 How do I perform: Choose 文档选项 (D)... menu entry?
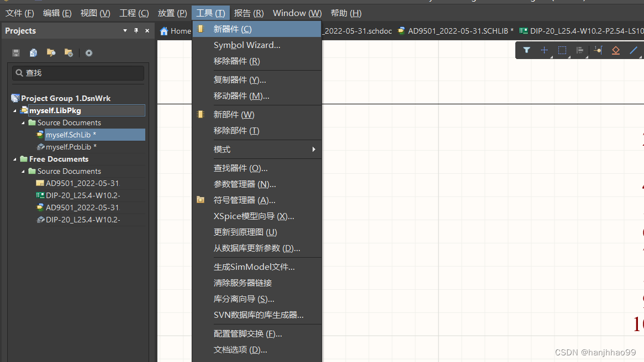pos(257,350)
